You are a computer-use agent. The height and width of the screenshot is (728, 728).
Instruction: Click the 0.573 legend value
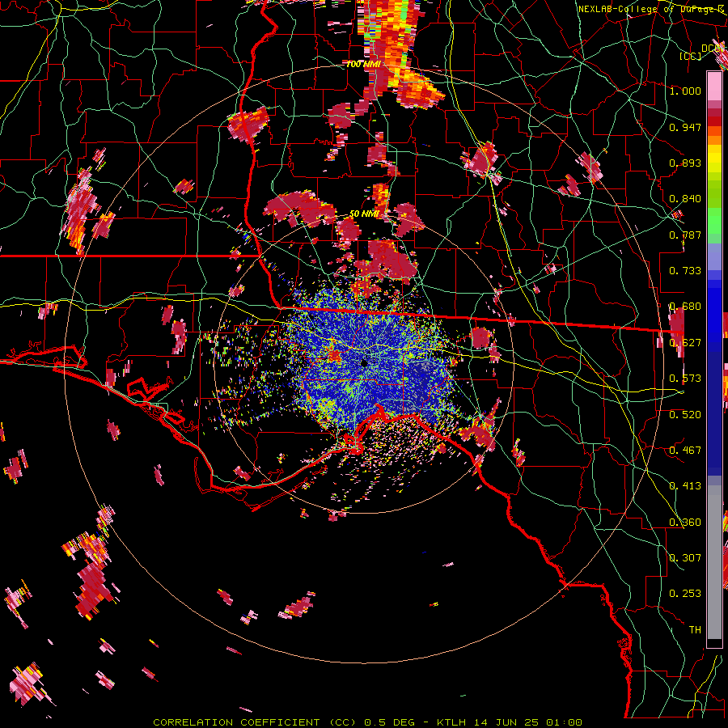685,378
